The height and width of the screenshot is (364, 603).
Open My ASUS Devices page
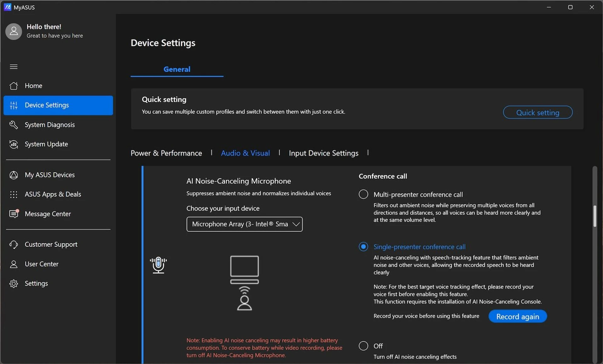(x=58, y=175)
